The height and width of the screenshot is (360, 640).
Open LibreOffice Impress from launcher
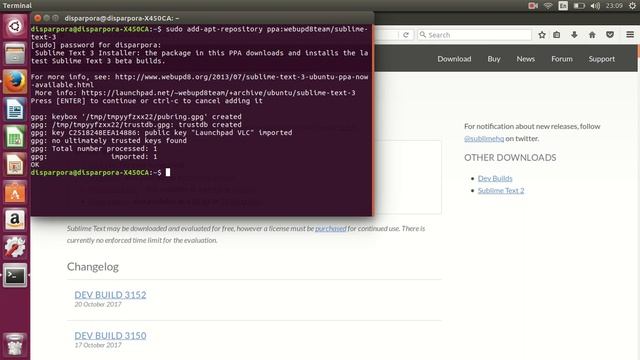pyautogui.click(x=15, y=164)
